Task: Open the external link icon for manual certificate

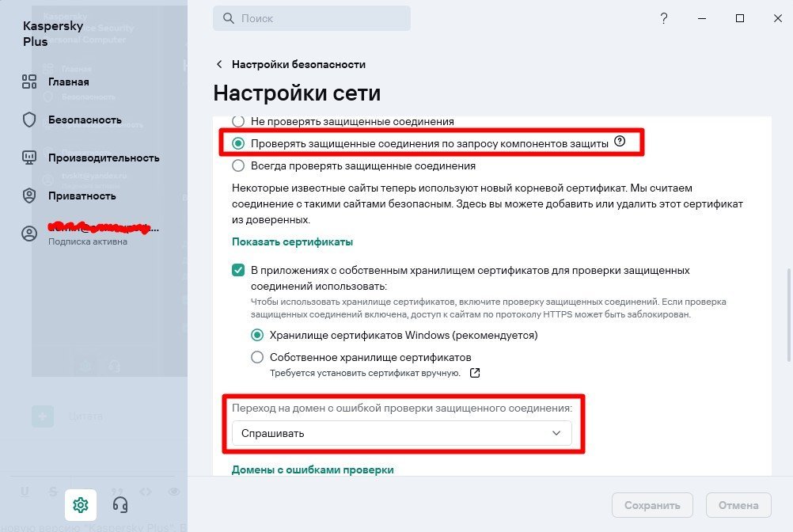Action: pos(474,373)
